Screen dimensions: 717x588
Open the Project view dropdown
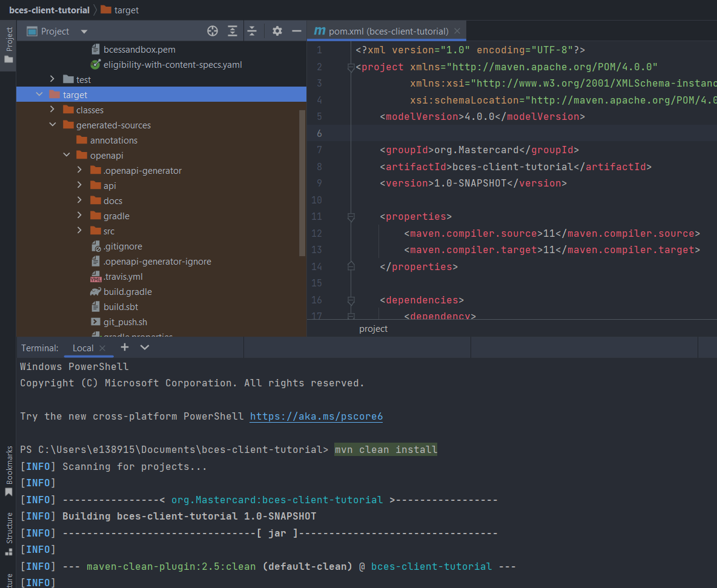pos(84,31)
